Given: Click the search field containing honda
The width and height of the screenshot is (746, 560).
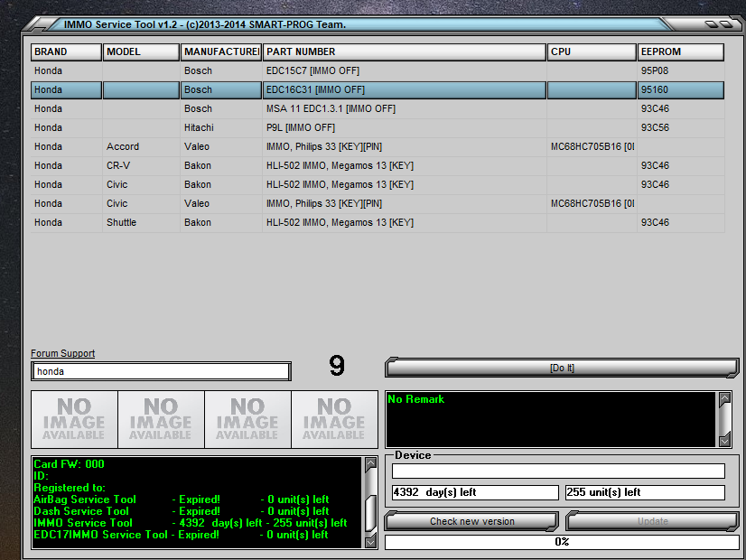Looking at the screenshot, I should tap(161, 371).
